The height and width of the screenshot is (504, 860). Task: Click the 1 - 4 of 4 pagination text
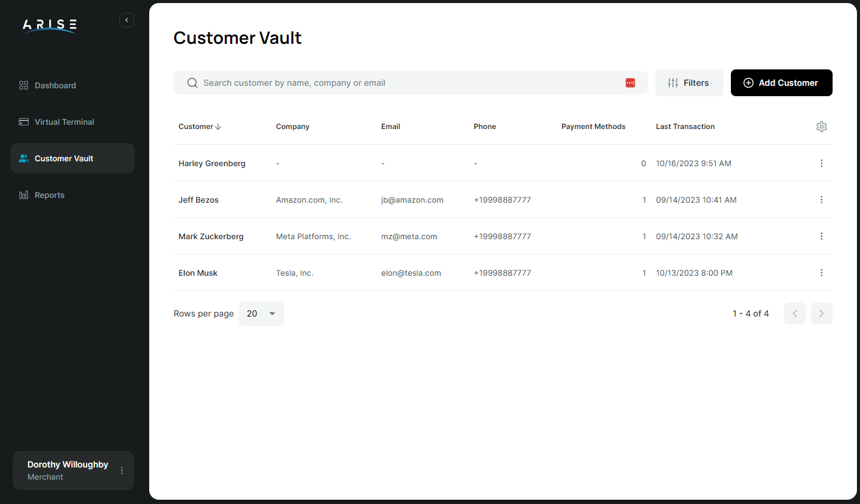(751, 313)
